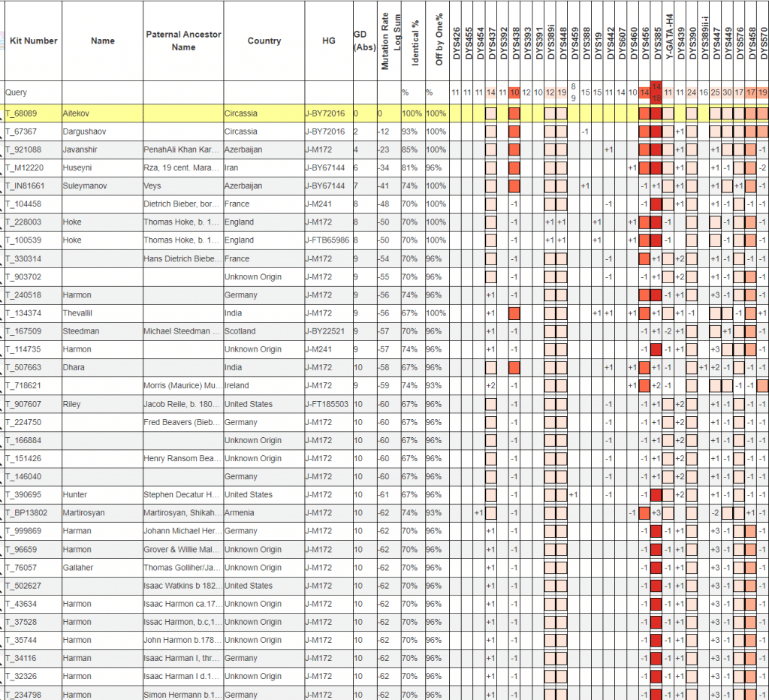Click the Scotland country cell
Viewport: 769px width, 700px height.
(x=241, y=331)
